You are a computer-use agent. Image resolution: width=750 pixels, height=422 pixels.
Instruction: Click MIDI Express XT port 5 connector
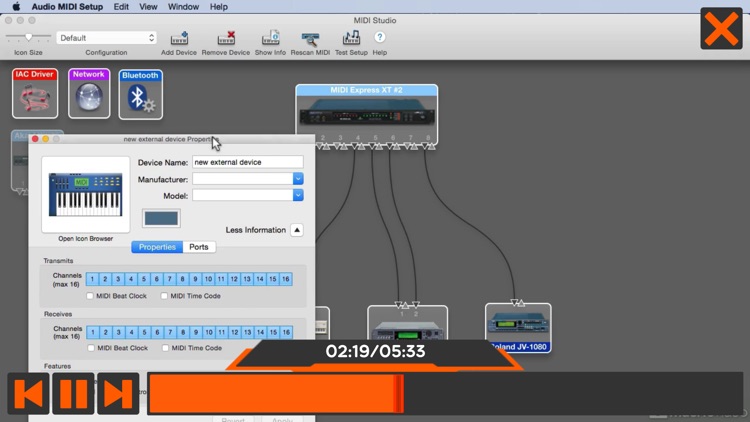point(375,146)
